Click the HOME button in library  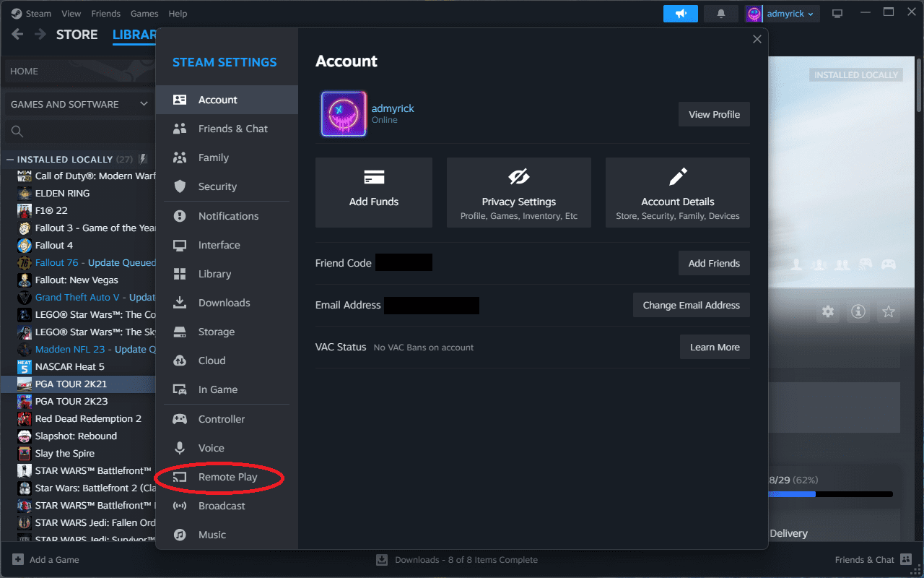click(79, 71)
